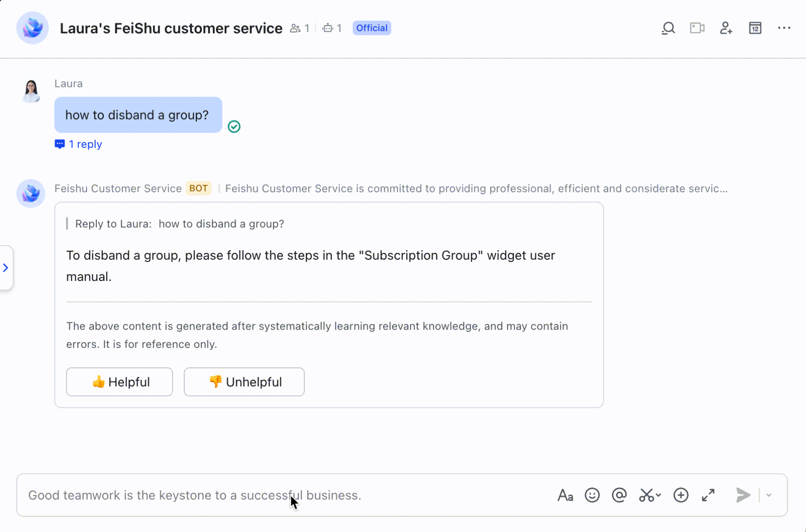Expand the left sidebar chevron
The width and height of the screenshot is (806, 532).
click(x=5, y=268)
